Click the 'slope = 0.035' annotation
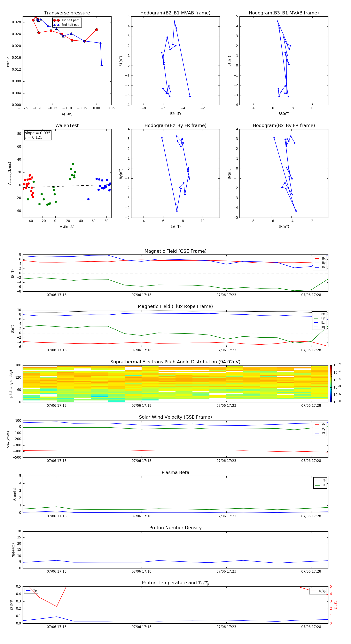 point(37,133)
